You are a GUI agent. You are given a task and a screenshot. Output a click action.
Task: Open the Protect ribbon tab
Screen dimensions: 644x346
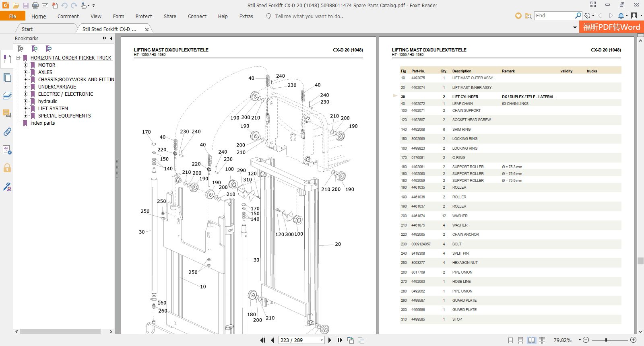144,16
